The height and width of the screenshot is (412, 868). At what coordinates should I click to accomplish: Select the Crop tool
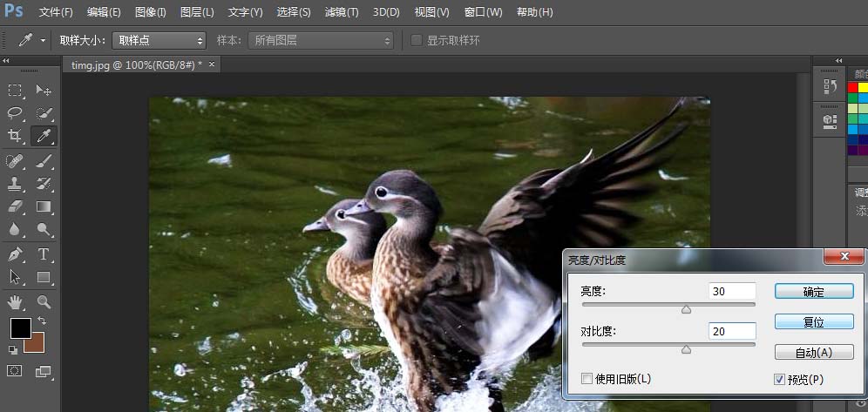tap(15, 136)
